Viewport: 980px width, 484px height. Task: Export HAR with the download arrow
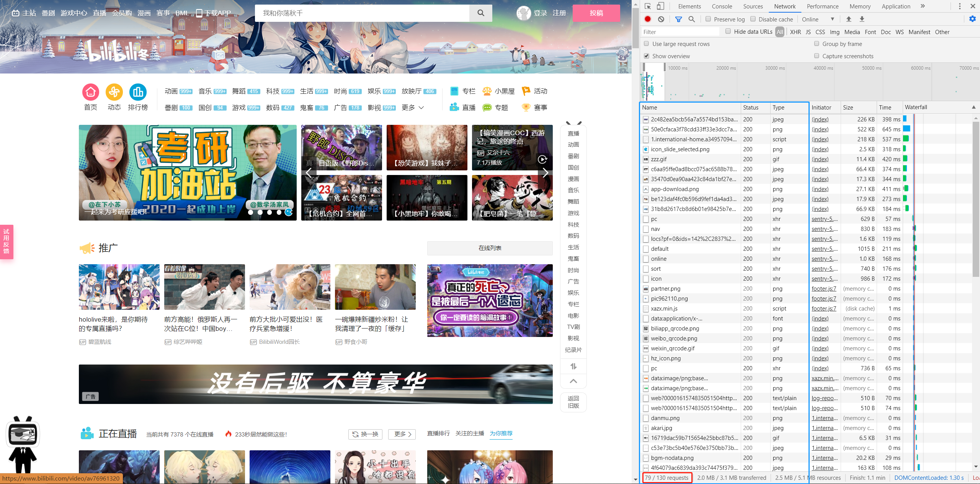point(862,19)
